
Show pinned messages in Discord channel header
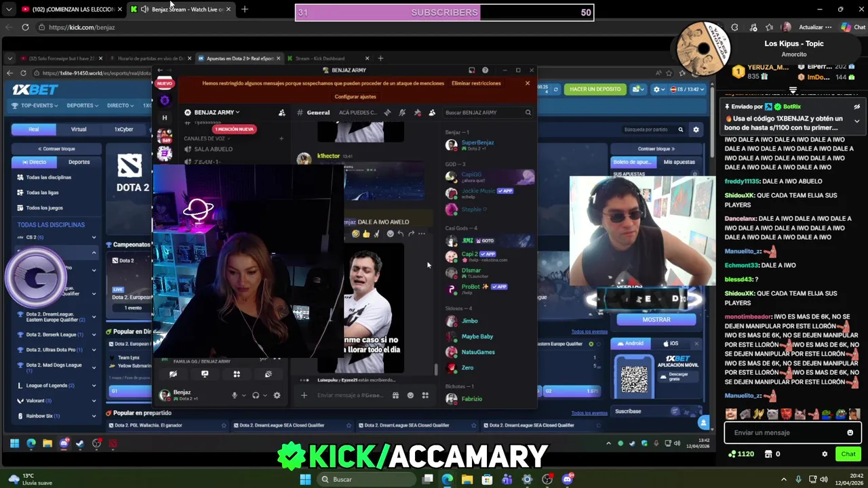coord(417,113)
